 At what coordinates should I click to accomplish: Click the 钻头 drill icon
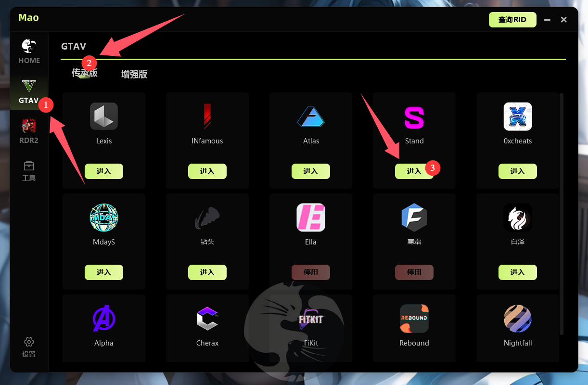click(x=207, y=218)
